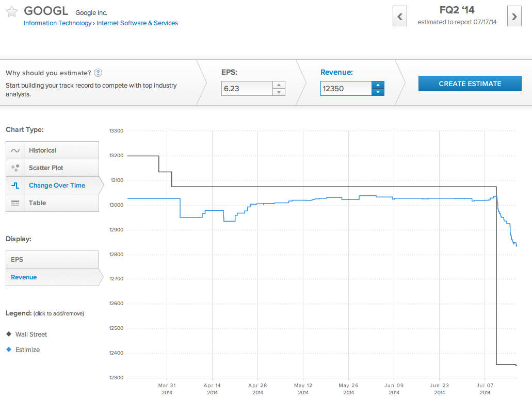Click the 'Apr 28 2014' axis label
The width and height of the screenshot is (532, 401).
click(257, 389)
